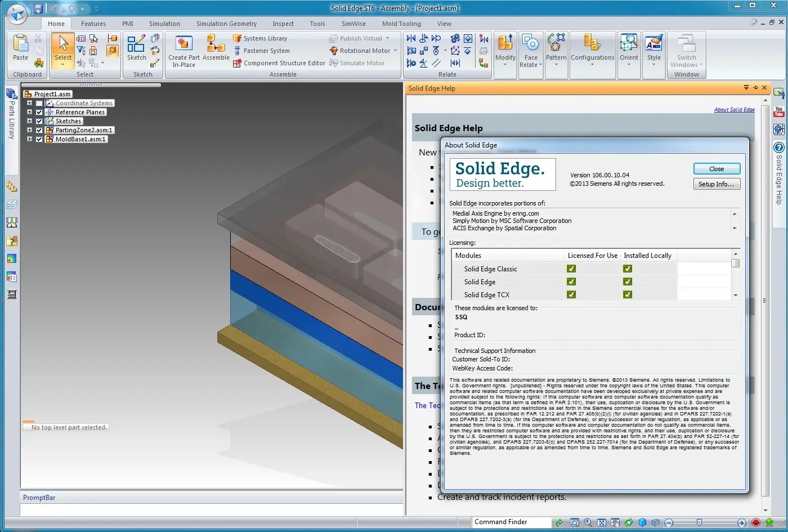Open the Pattern tool

[x=556, y=44]
